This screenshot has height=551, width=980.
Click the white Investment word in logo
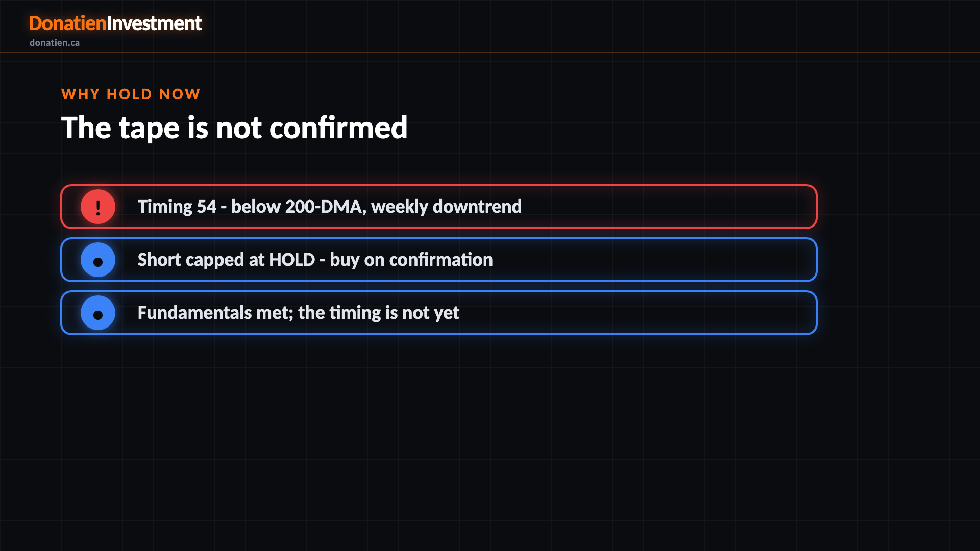click(x=154, y=23)
